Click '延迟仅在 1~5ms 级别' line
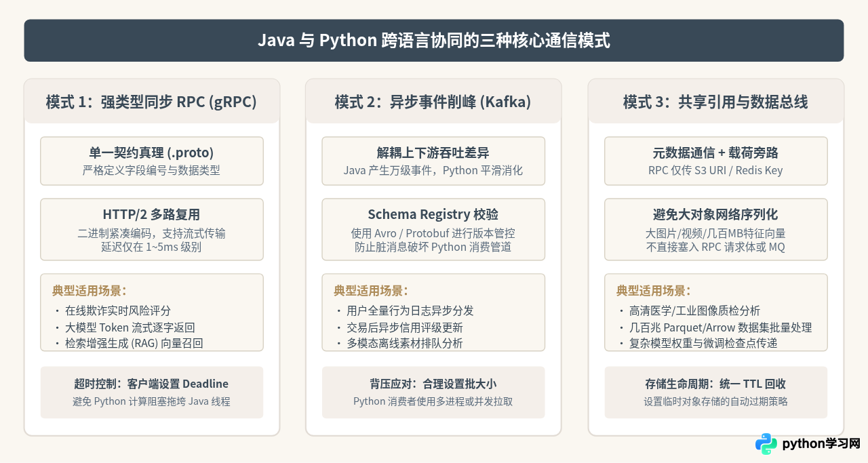 (151, 247)
